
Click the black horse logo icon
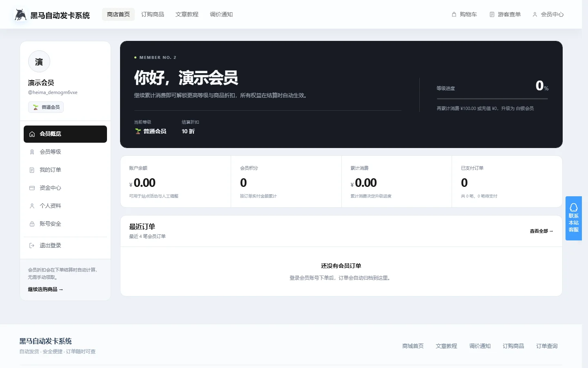click(20, 15)
